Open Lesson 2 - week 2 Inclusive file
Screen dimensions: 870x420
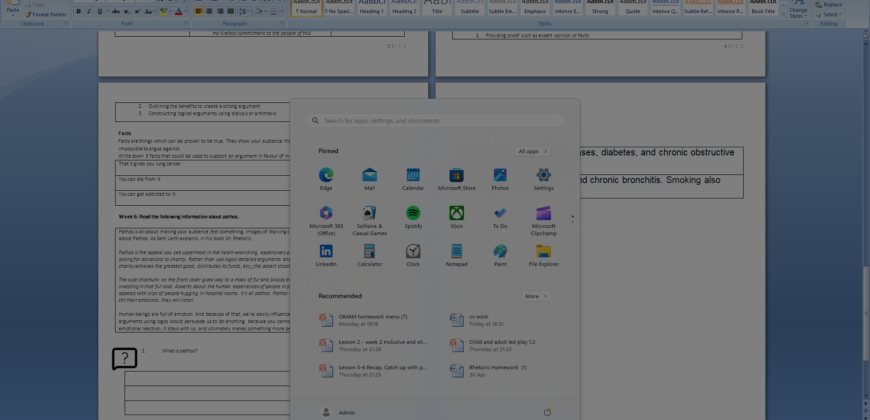click(372, 345)
